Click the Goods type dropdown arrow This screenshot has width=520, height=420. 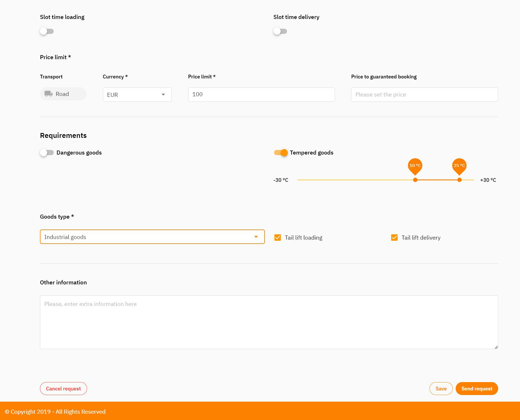256,237
